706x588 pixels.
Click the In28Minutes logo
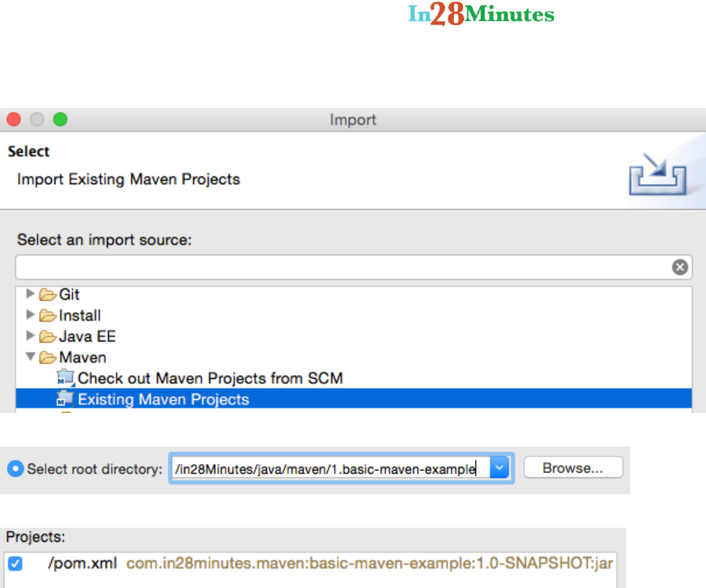481,14
